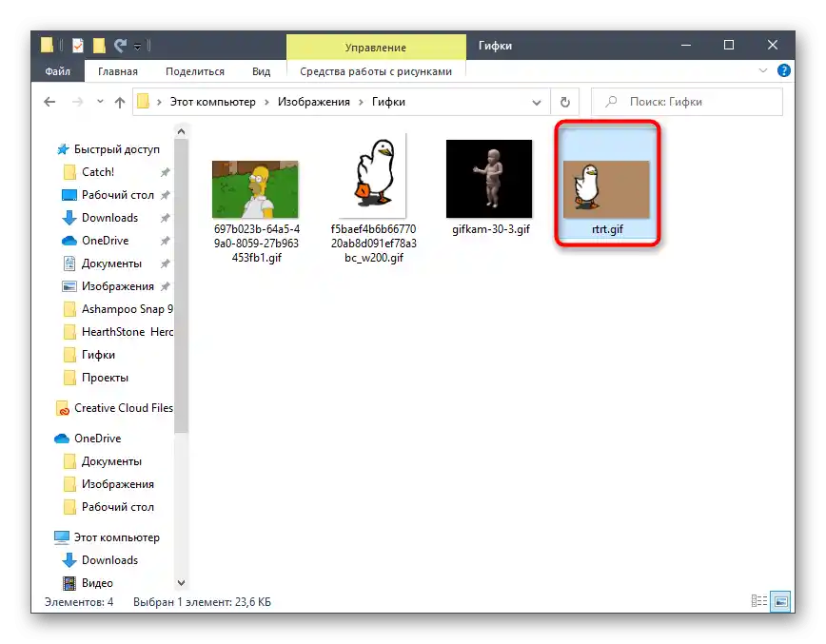Select the rtrt.gif goose thumbnail
Screen dimensions: 826x644
tap(606, 189)
